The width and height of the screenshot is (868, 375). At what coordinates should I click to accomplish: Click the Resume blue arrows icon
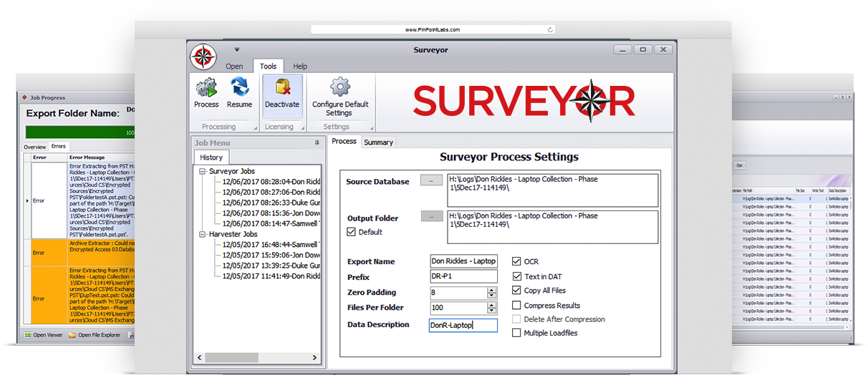coord(239,87)
